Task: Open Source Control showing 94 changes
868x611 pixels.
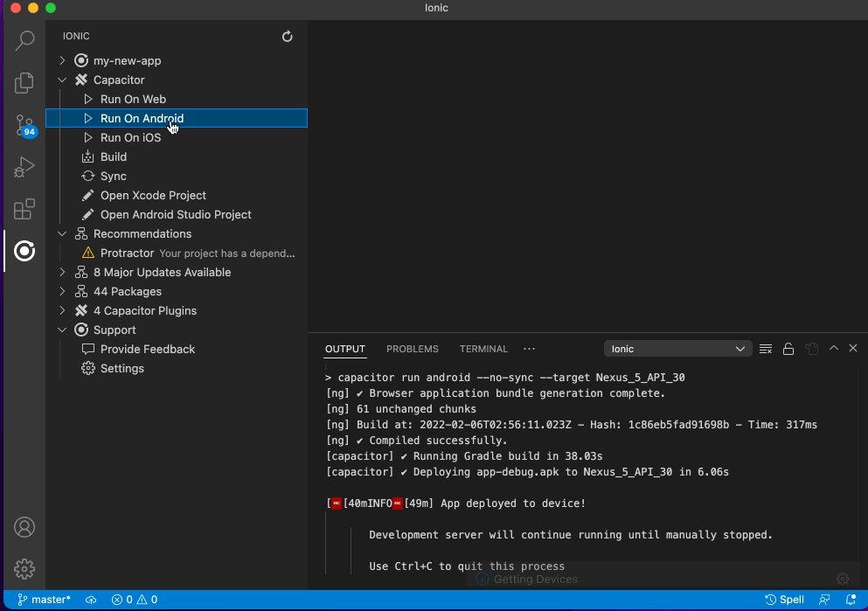Action: (x=24, y=125)
